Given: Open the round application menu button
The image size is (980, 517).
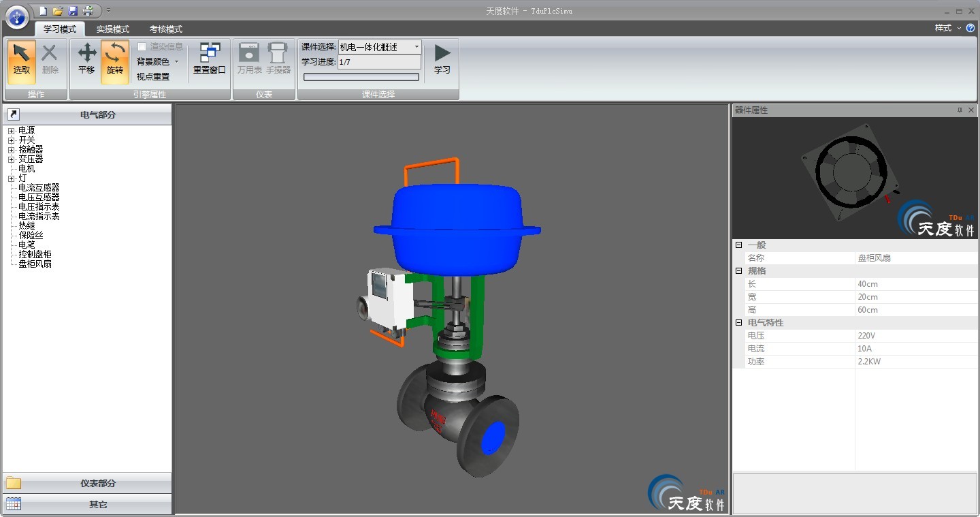Looking at the screenshot, I should click(x=17, y=17).
